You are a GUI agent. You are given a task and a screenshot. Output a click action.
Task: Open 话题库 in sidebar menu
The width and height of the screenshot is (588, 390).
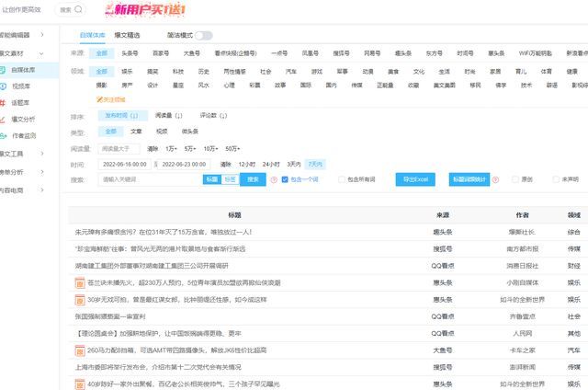click(20, 103)
